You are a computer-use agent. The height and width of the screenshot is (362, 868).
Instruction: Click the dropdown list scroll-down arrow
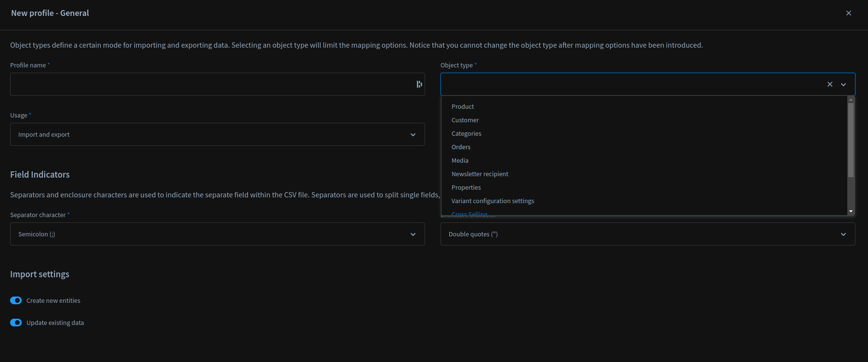[851, 211]
